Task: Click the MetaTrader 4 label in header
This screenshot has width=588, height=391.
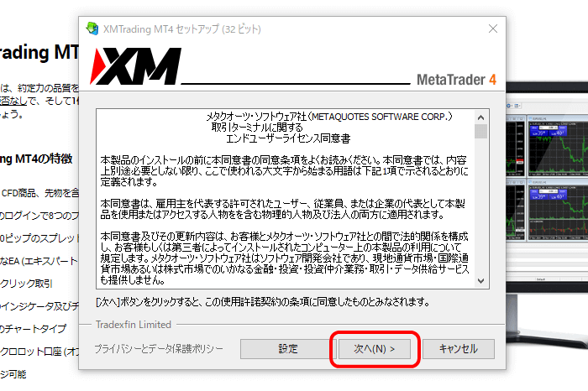Action: pos(456,80)
